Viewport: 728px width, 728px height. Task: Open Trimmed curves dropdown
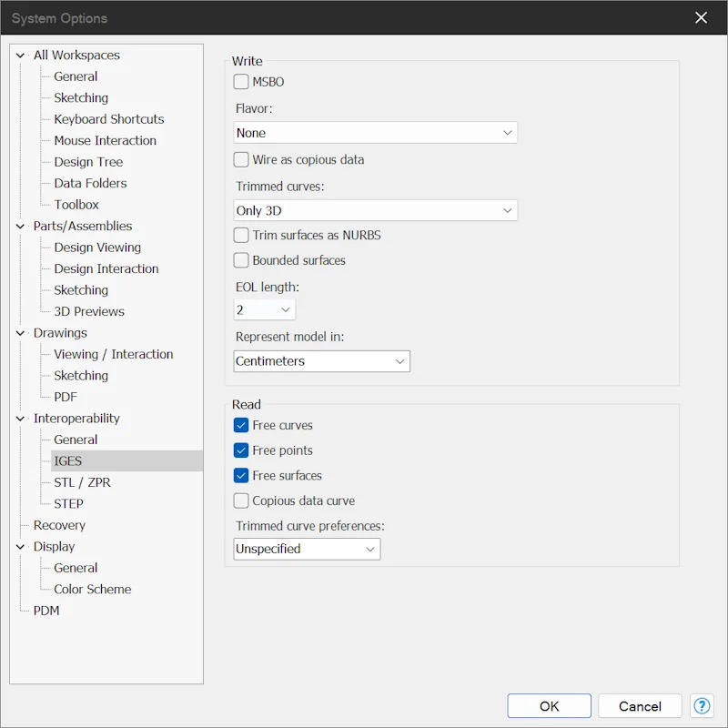(375, 211)
